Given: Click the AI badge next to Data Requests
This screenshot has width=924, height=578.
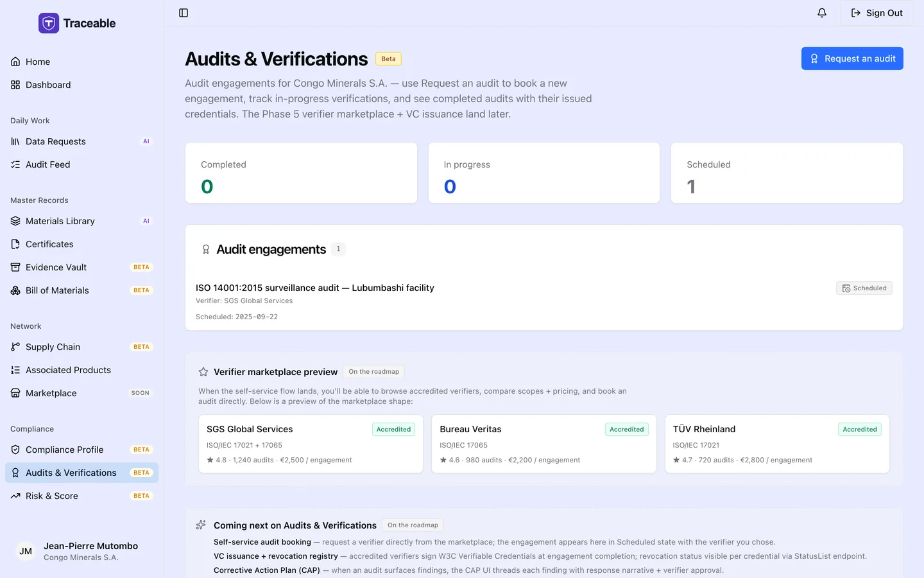Looking at the screenshot, I should [146, 141].
